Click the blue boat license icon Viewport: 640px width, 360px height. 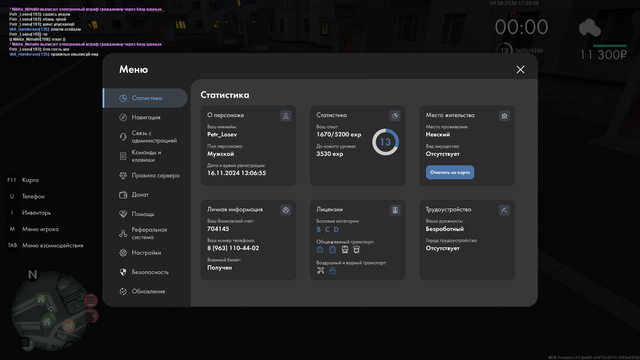point(333,270)
